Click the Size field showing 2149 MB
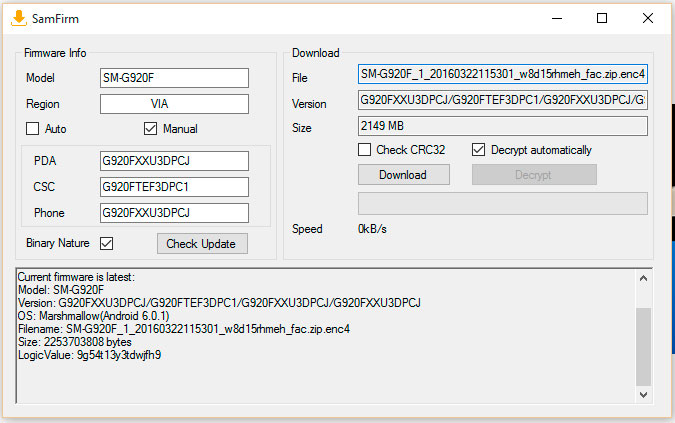 (503, 126)
